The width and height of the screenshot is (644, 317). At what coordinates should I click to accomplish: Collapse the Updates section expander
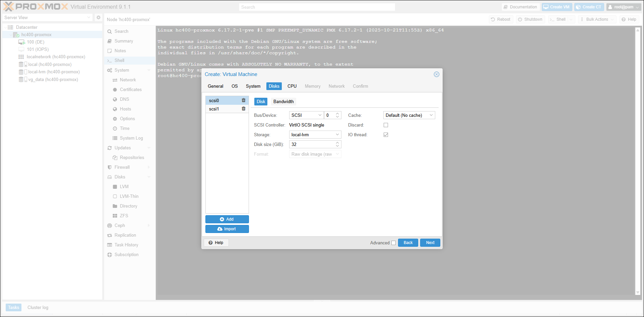149,148
